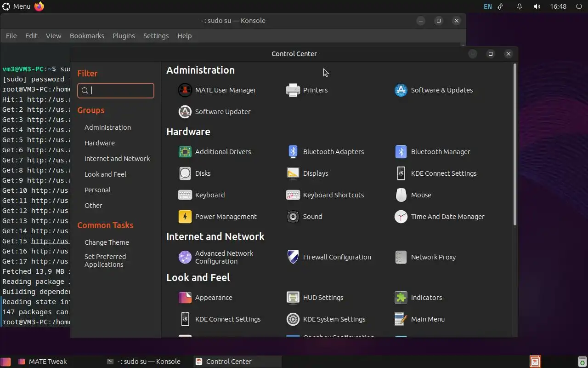Open the network indicator in top panel
Image resolution: width=588 pixels, height=368 pixels.
501,6
